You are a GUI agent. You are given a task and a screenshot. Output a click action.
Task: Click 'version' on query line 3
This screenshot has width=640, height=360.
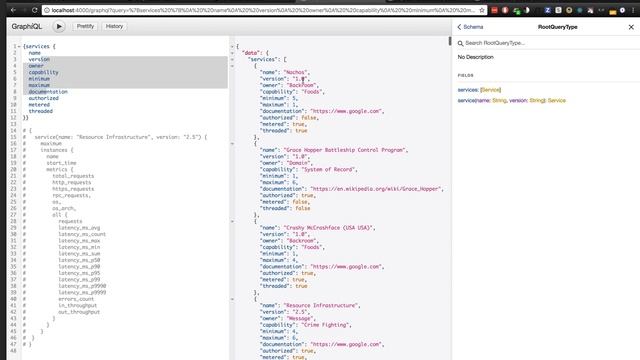[x=39, y=59]
